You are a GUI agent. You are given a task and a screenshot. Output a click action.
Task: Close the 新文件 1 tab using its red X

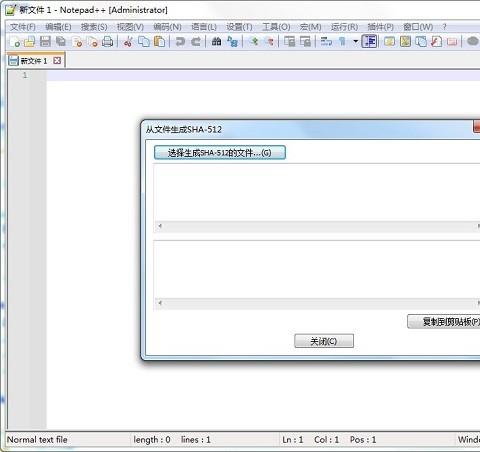pyautogui.click(x=57, y=61)
